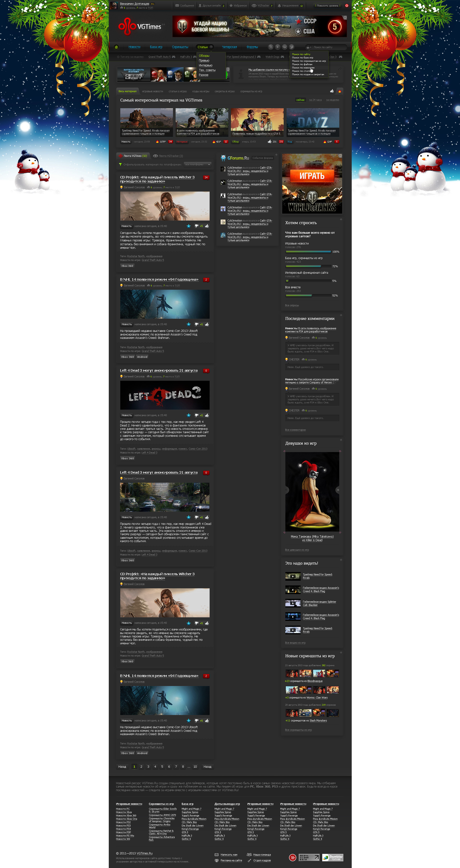Open search scope dropdown beside search field
This screenshot has width=460, height=868.
click(308, 47)
